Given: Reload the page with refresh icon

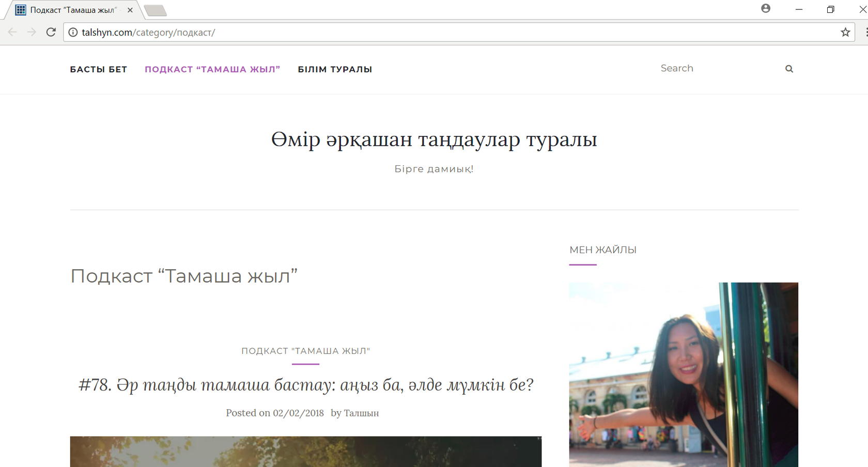Looking at the screenshot, I should [x=51, y=32].
